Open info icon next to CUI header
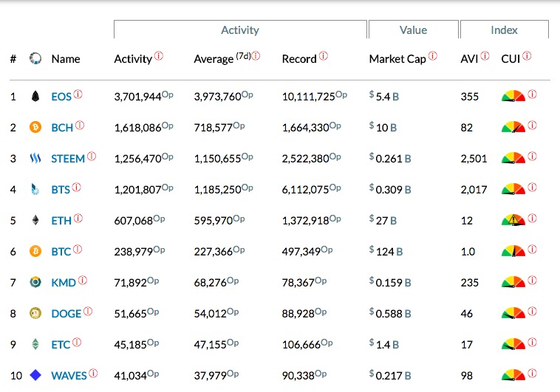This screenshot has width=560, height=392. [x=527, y=56]
